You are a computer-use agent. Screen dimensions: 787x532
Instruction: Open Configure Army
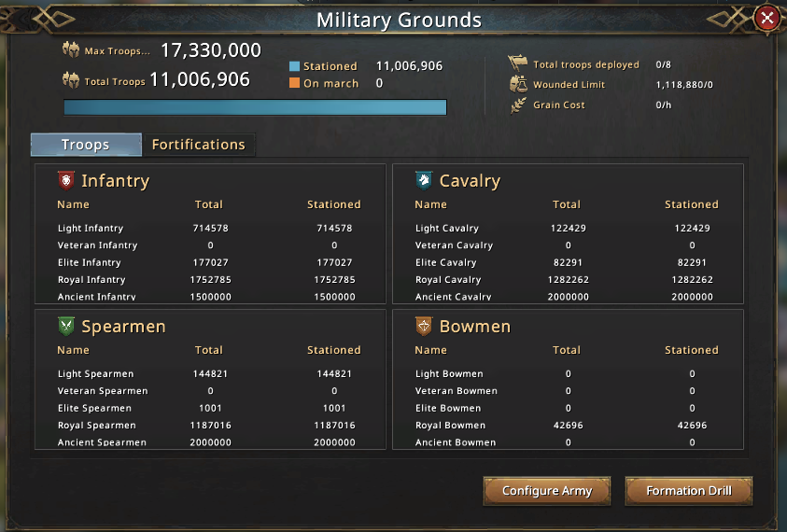(x=547, y=490)
